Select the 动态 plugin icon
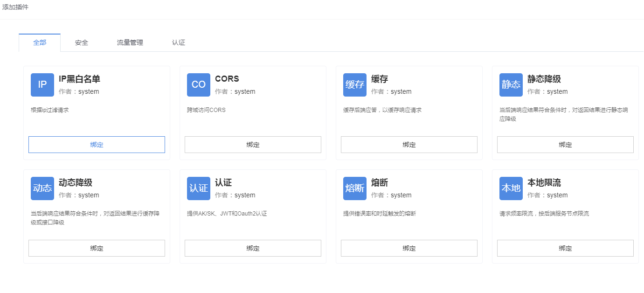Screen dimensions: 644x293 42,188
